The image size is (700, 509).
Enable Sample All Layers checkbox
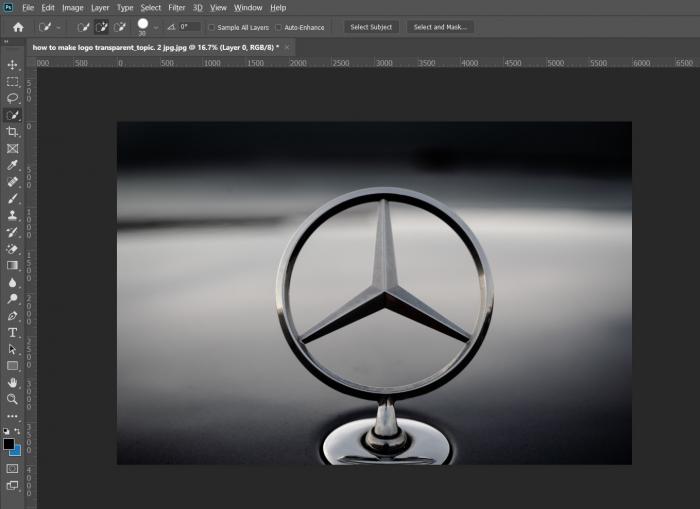(212, 28)
